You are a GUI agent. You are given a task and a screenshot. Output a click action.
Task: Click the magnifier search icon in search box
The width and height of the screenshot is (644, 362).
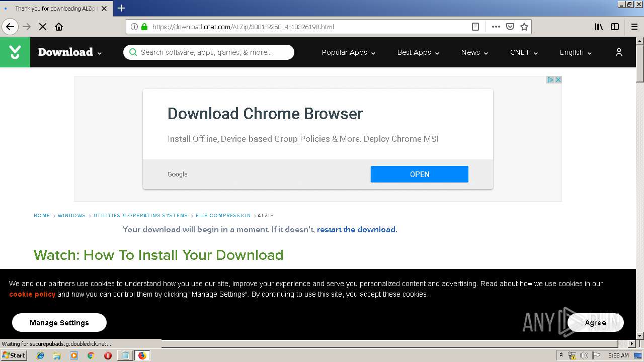pyautogui.click(x=133, y=52)
